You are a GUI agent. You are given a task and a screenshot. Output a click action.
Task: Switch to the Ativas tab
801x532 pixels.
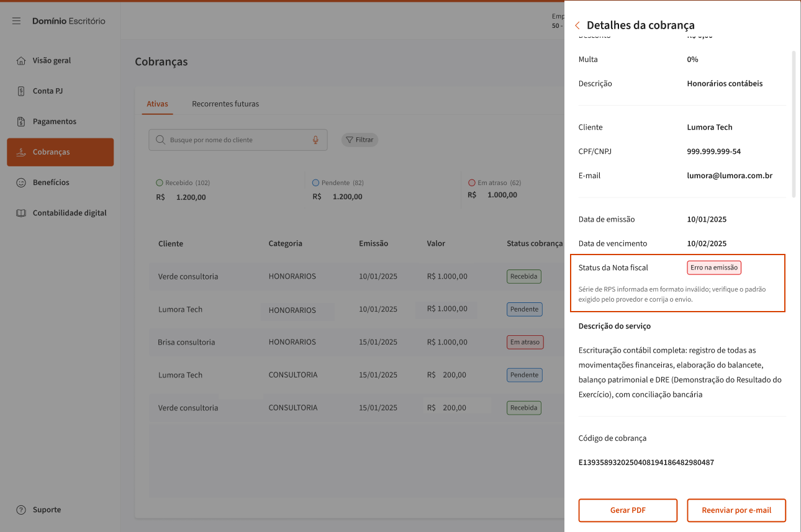coord(157,104)
